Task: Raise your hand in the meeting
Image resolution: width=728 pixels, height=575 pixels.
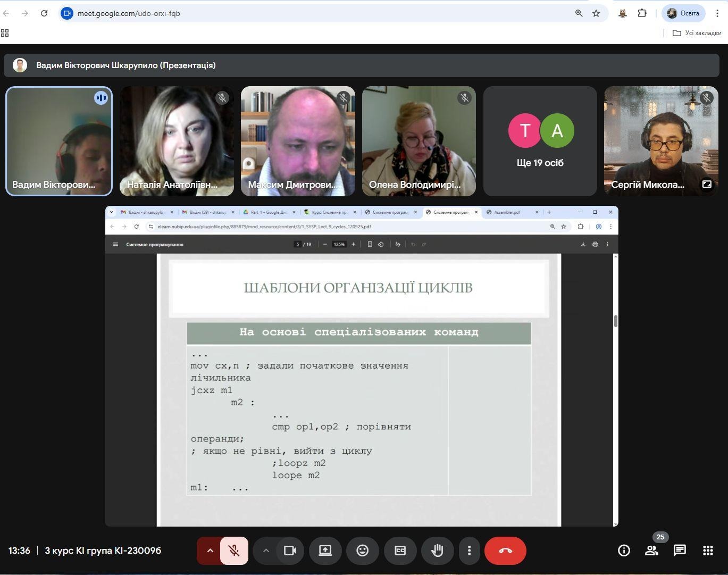Action: point(437,551)
